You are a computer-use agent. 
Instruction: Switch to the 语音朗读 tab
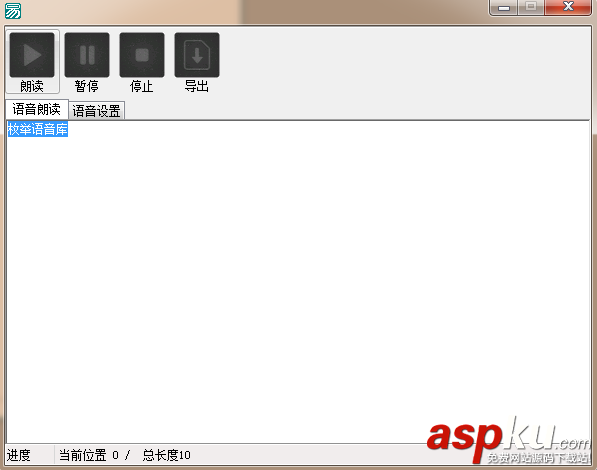pyautogui.click(x=37, y=109)
